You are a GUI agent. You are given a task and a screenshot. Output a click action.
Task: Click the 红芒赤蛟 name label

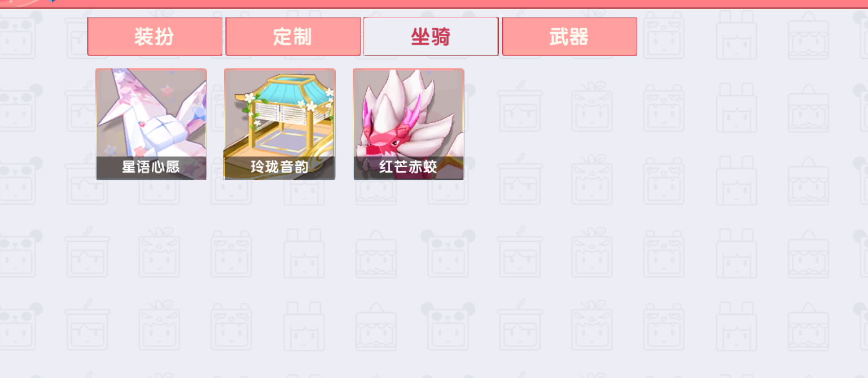click(x=409, y=168)
